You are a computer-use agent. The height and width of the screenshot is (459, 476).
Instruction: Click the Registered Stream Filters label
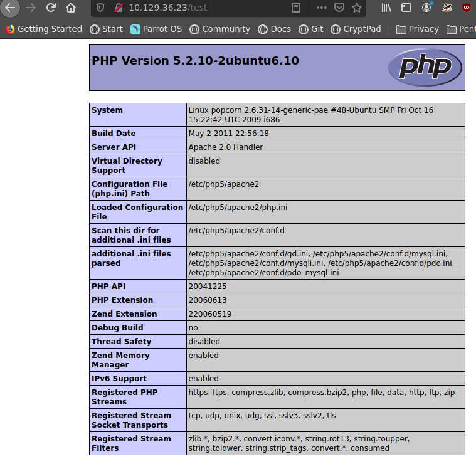131,443
